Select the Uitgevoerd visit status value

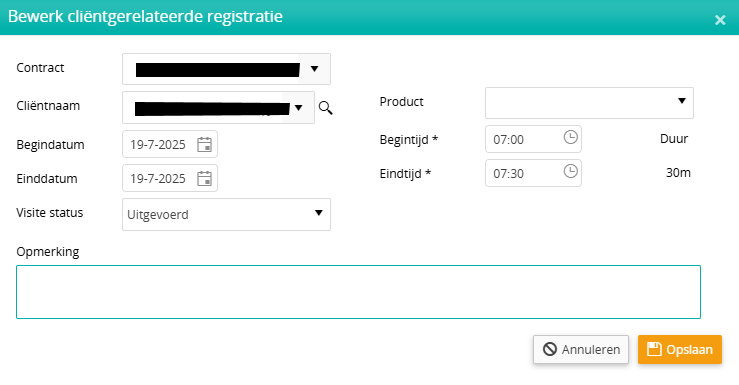click(158, 215)
